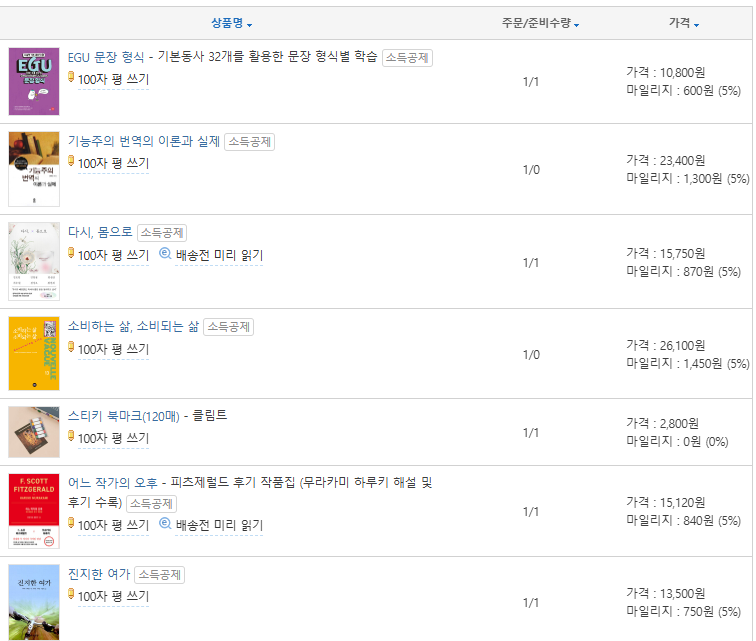Click preview magnifier icon in 다시, 몸으로 row
Viewport: 756px width, 641px height.
pyautogui.click(x=165, y=253)
